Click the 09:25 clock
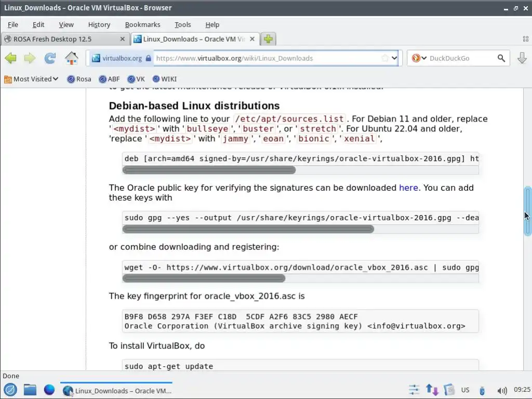 522,390
